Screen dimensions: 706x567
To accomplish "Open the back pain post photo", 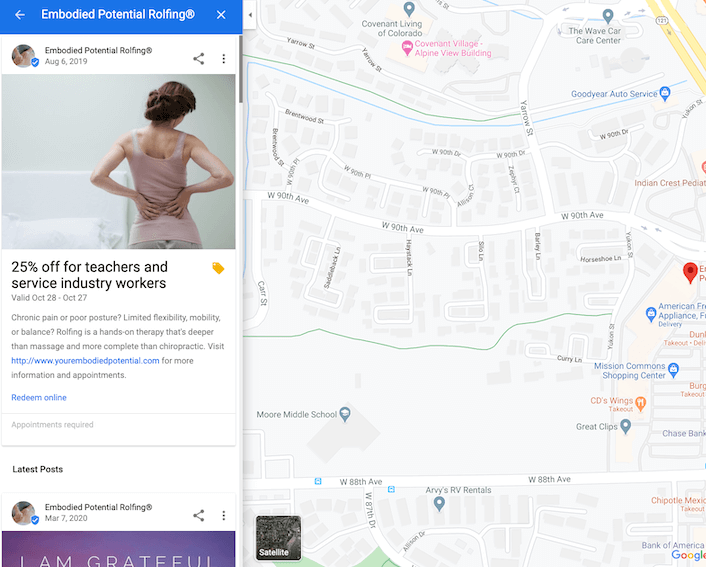I will (x=118, y=161).
